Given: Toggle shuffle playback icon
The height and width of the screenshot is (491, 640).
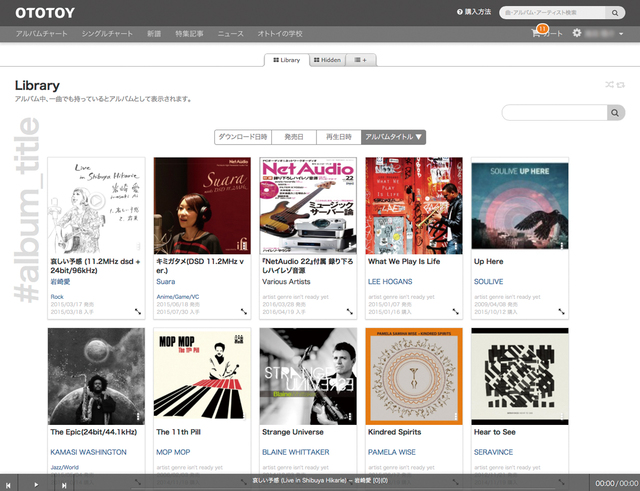Looking at the screenshot, I should point(609,86).
